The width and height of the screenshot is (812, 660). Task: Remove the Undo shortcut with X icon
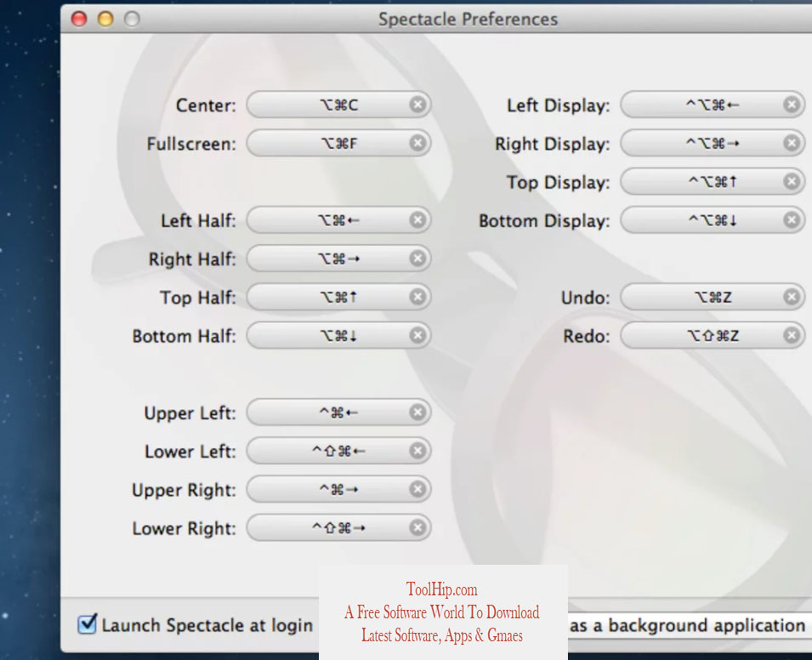click(792, 297)
